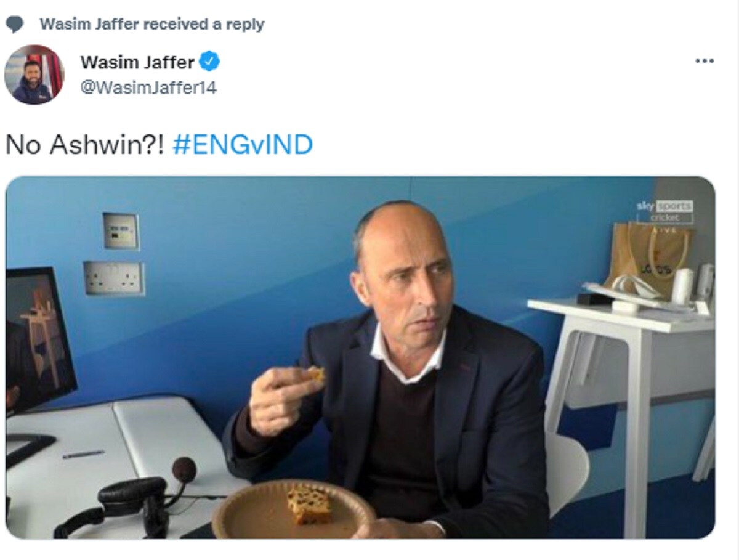This screenshot has height=560, width=739.
Task: Click the small wall panel above the socket
Action: (121, 231)
